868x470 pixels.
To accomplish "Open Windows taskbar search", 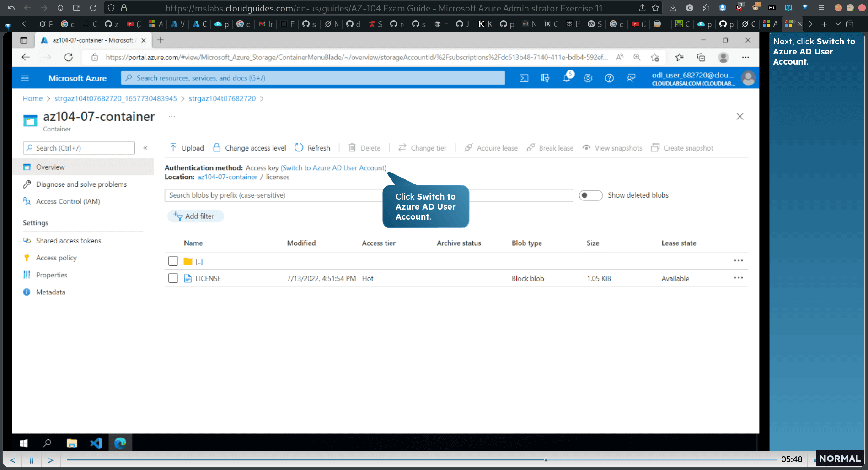I will [x=47, y=443].
